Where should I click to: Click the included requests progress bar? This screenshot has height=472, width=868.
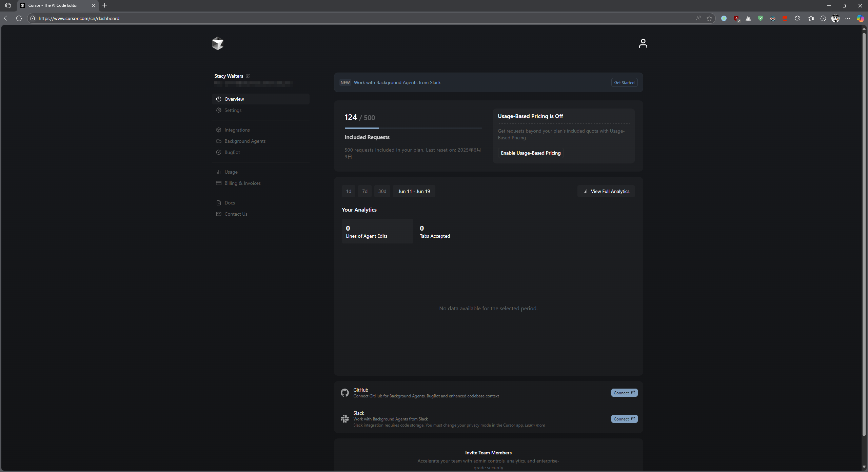(413, 128)
